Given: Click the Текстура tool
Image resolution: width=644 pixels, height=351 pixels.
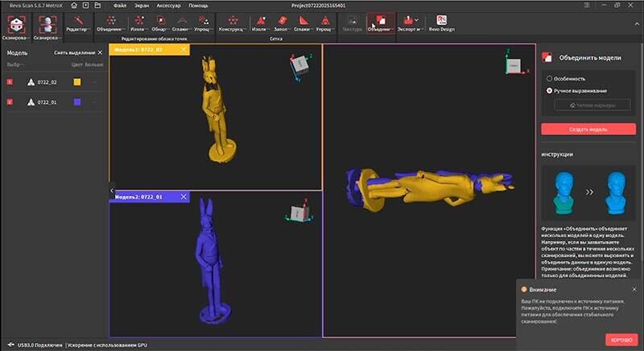Looking at the screenshot, I should [352, 24].
